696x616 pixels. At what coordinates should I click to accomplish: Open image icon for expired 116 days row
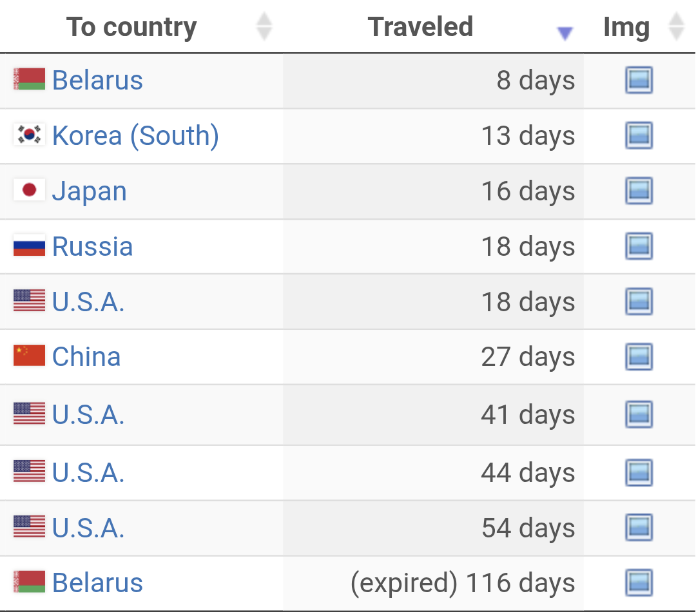639,583
